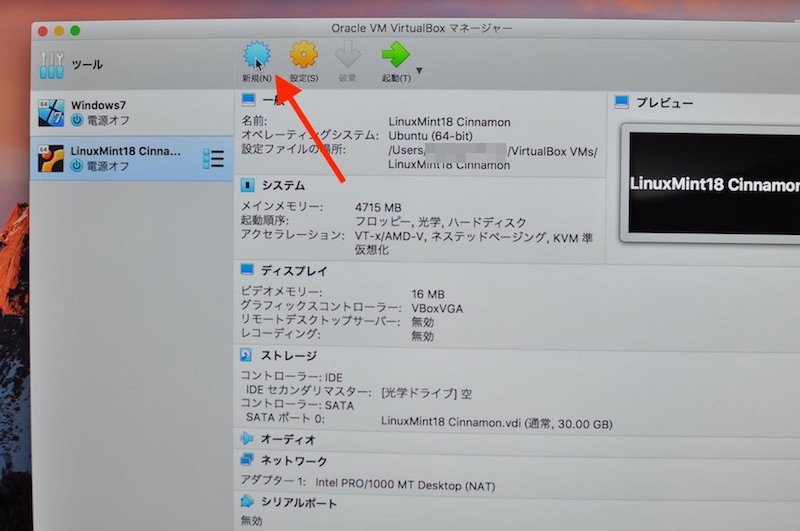Click the Preview (プレビュー) panel icon
This screenshot has height=531, width=800.
[621, 102]
